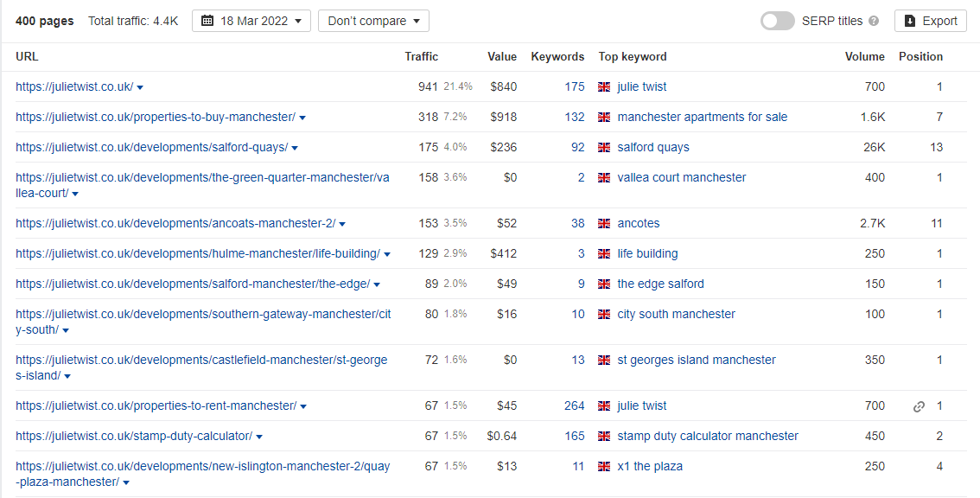The width and height of the screenshot is (980, 498).
Task: Open the Don't compare dropdown
Action: click(373, 21)
